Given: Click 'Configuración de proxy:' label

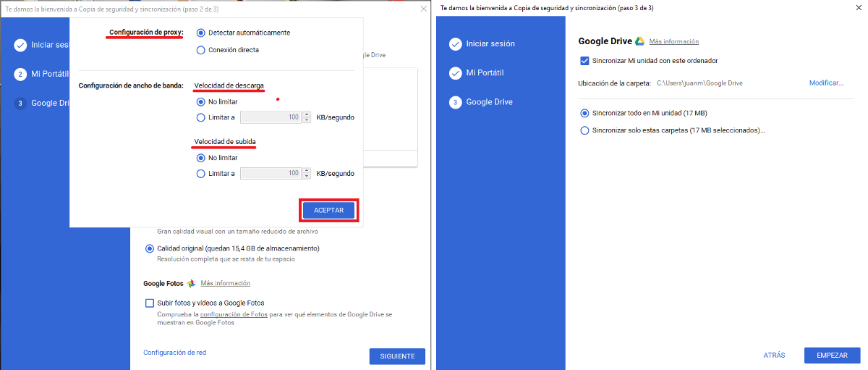Looking at the screenshot, I should [x=146, y=33].
